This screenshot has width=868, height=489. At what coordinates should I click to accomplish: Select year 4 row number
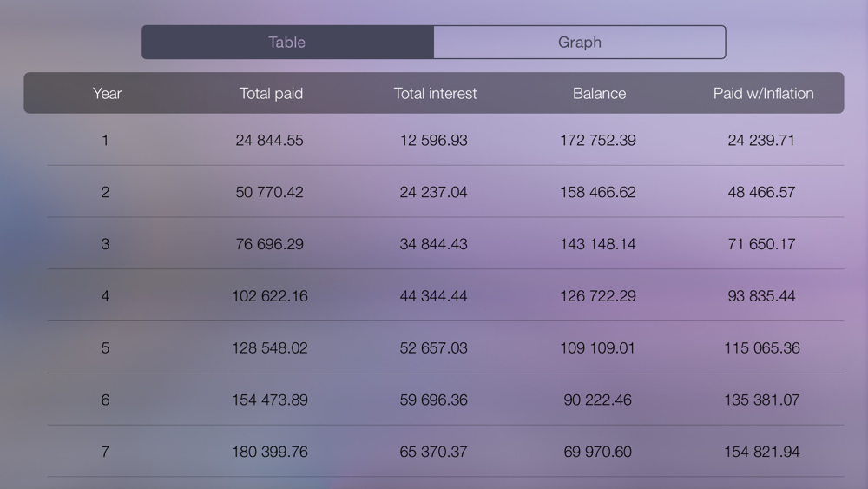point(105,296)
